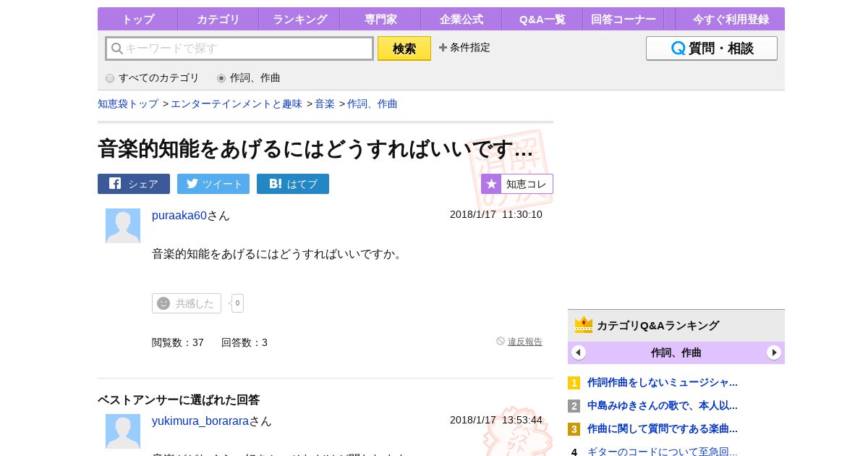Select the 作詞、作曲 radio button
The image size is (868, 456).
[x=221, y=78]
